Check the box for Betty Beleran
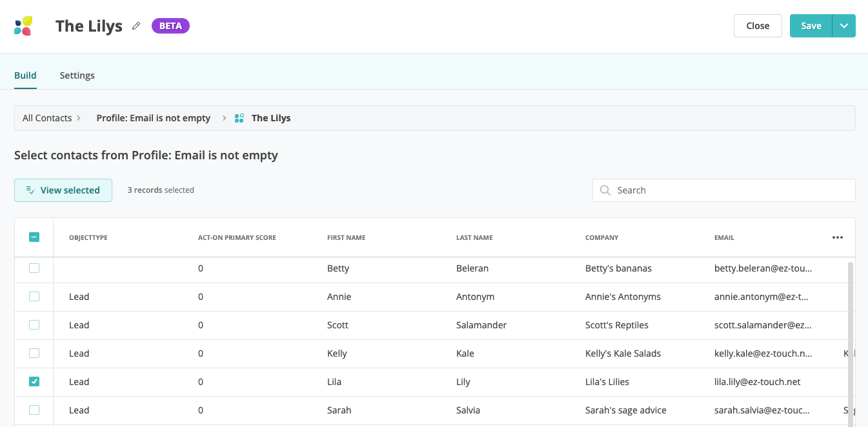868x427 pixels. point(34,268)
